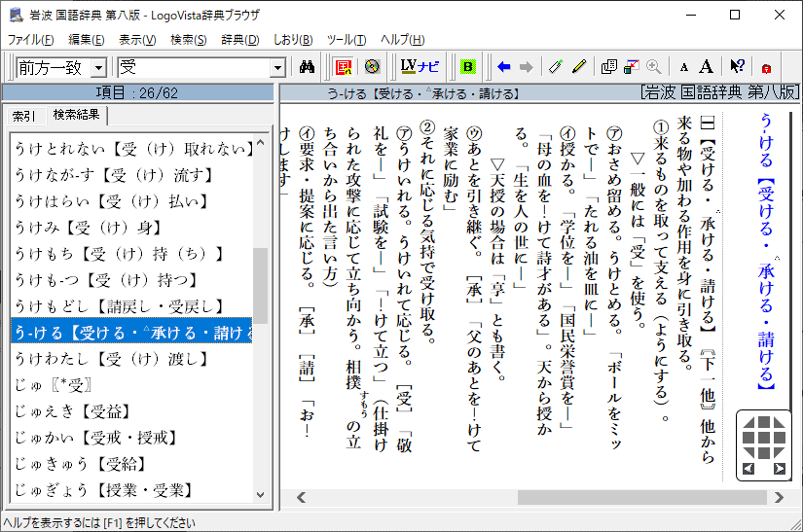This screenshot has height=532, width=803.
Task: Select entry じゅぎょう【授業・受業】
Action: pos(132,490)
